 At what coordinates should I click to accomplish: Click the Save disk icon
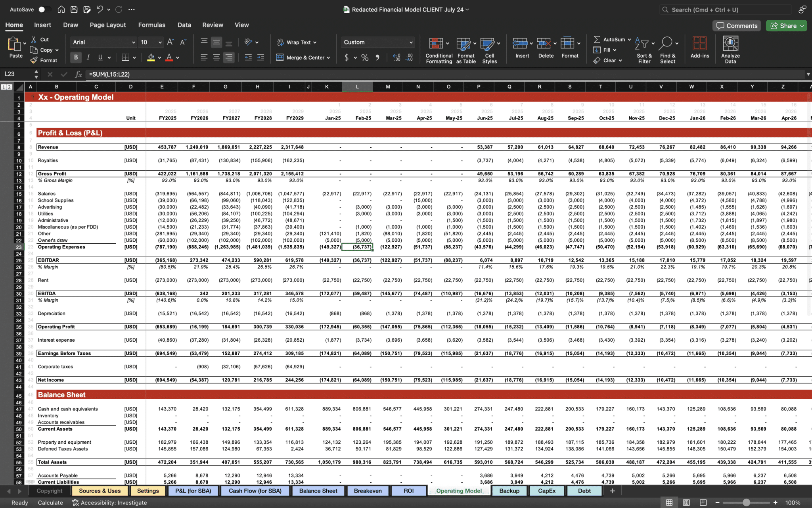pyautogui.click(x=74, y=10)
